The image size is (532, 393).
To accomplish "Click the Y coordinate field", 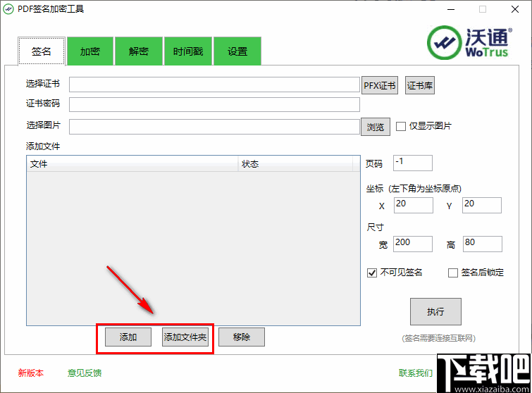I will pyautogui.click(x=482, y=205).
